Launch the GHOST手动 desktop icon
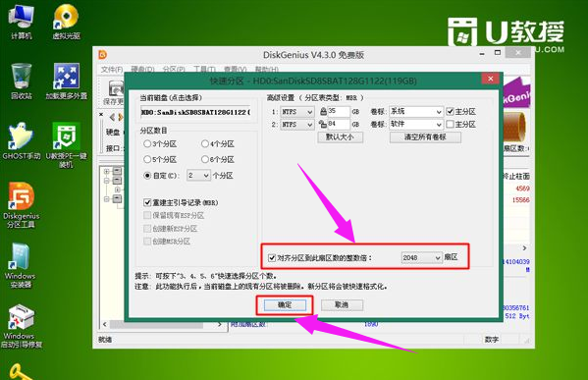The image size is (588, 380). click(22, 140)
